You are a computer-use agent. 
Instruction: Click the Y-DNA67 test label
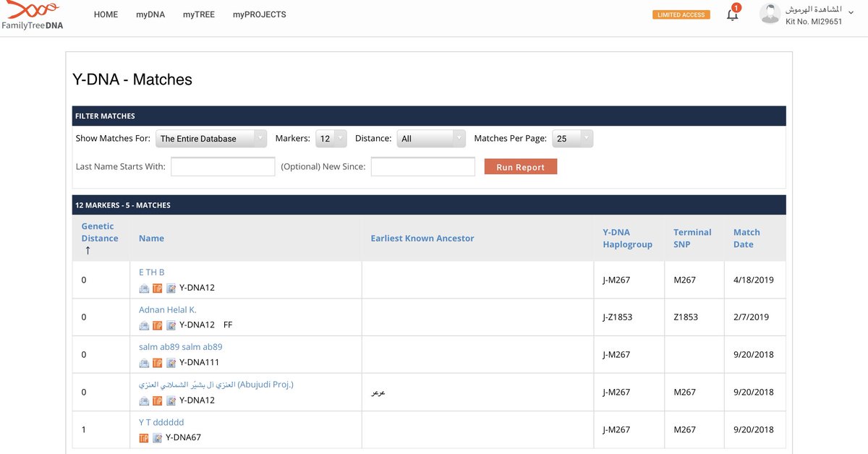pos(183,438)
